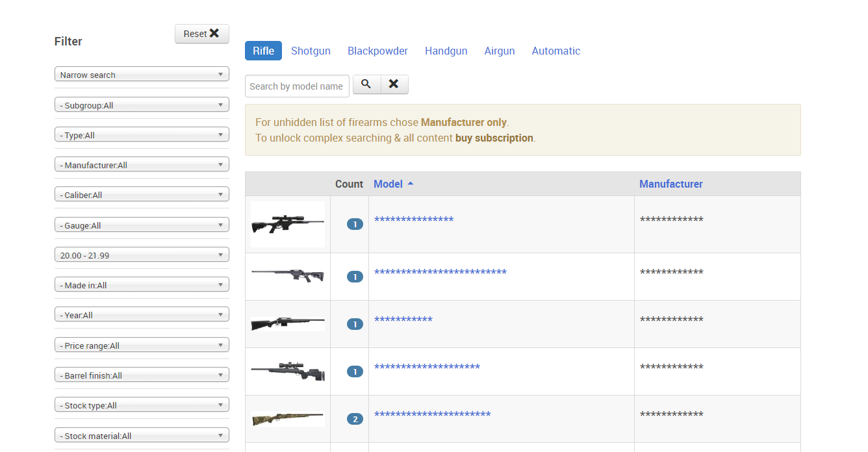Click the Reset filter button

point(202,34)
